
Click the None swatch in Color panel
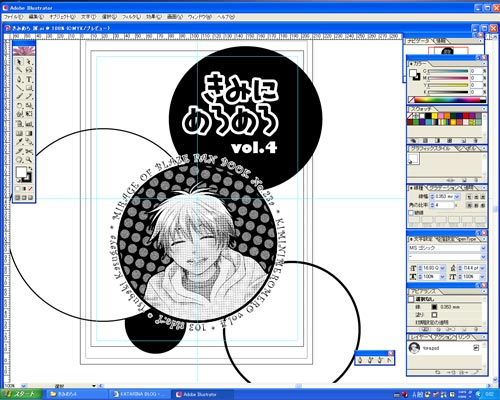(x=411, y=99)
